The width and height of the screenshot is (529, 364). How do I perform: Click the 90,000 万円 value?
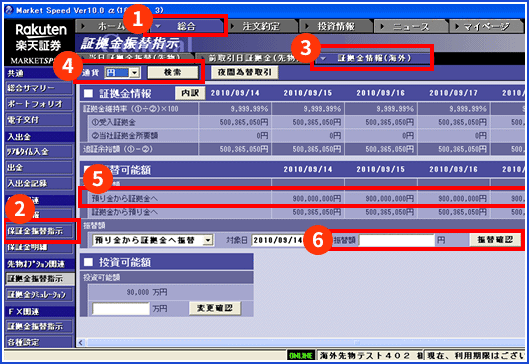(x=147, y=292)
